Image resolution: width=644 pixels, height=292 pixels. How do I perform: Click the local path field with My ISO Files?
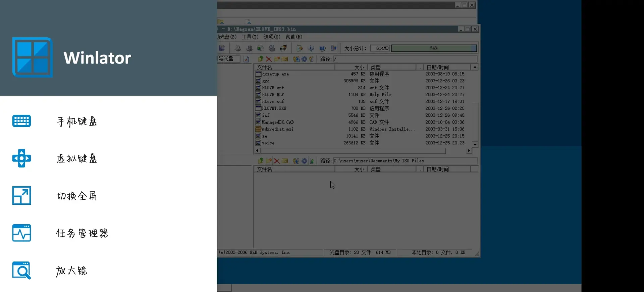click(x=405, y=161)
